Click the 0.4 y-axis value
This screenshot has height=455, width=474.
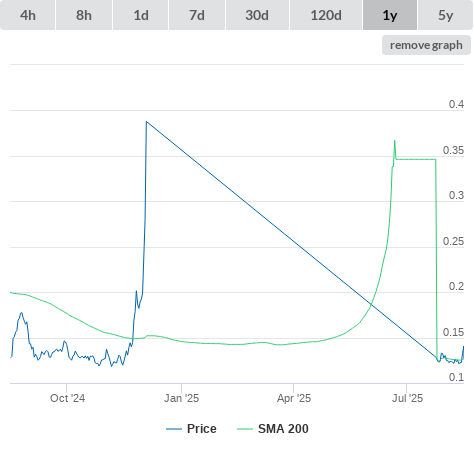(x=456, y=104)
